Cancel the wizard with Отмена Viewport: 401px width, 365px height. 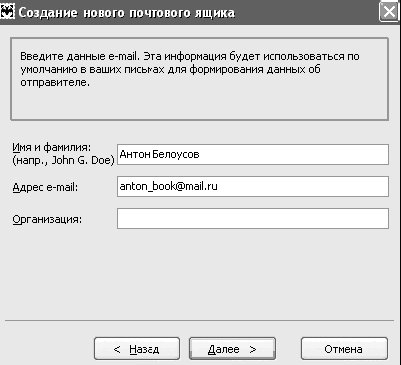[x=344, y=349]
